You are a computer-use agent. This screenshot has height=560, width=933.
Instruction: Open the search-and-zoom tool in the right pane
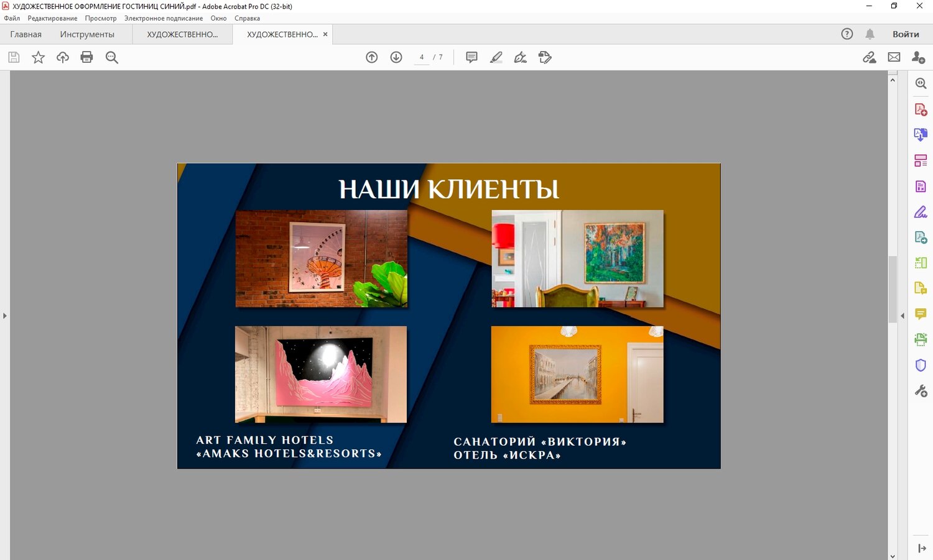click(x=921, y=83)
